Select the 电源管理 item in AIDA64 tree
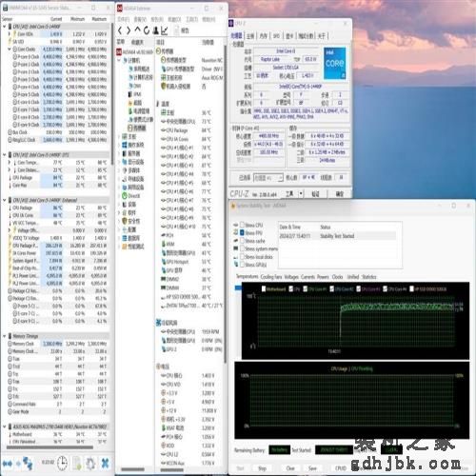 point(139,111)
